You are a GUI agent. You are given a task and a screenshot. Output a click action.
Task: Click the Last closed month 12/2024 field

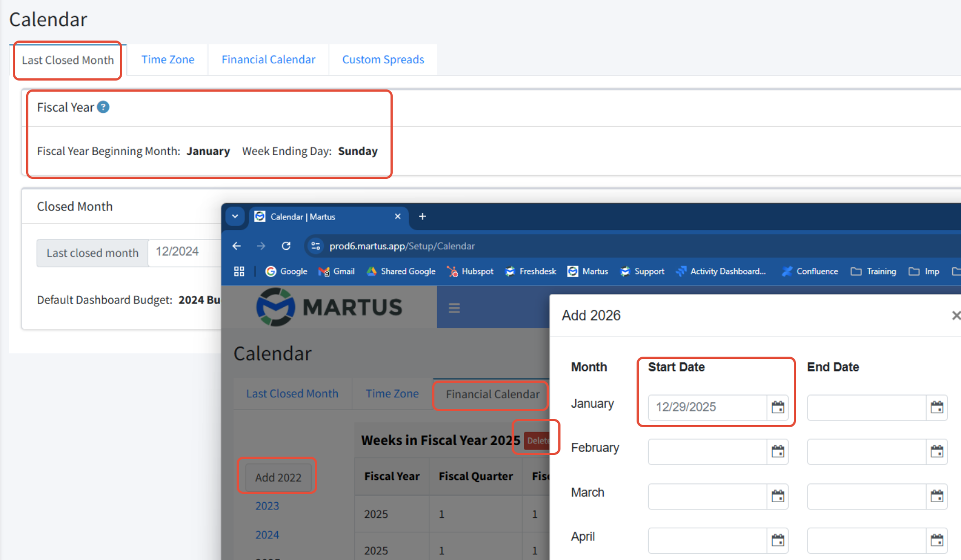click(x=184, y=253)
